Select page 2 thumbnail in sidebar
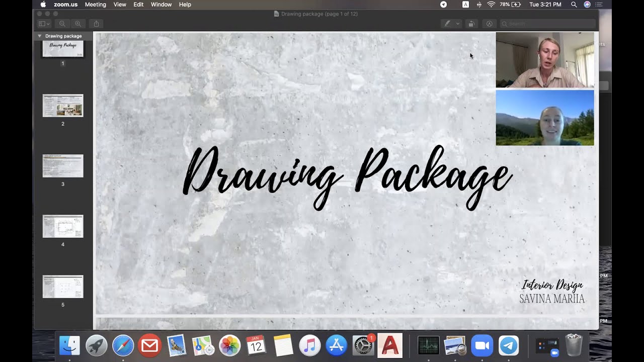Screen dimensions: 644x362 click(x=63, y=106)
